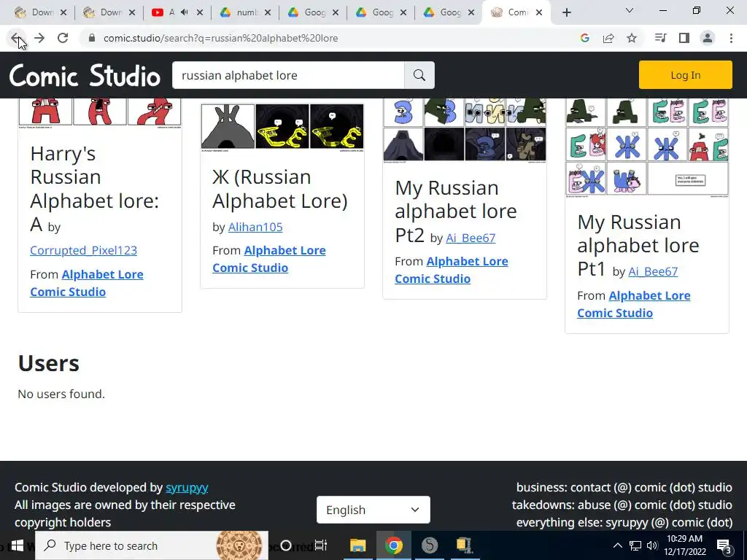Open volume control in system tray
Screen dimensions: 747x560
pos(652,545)
